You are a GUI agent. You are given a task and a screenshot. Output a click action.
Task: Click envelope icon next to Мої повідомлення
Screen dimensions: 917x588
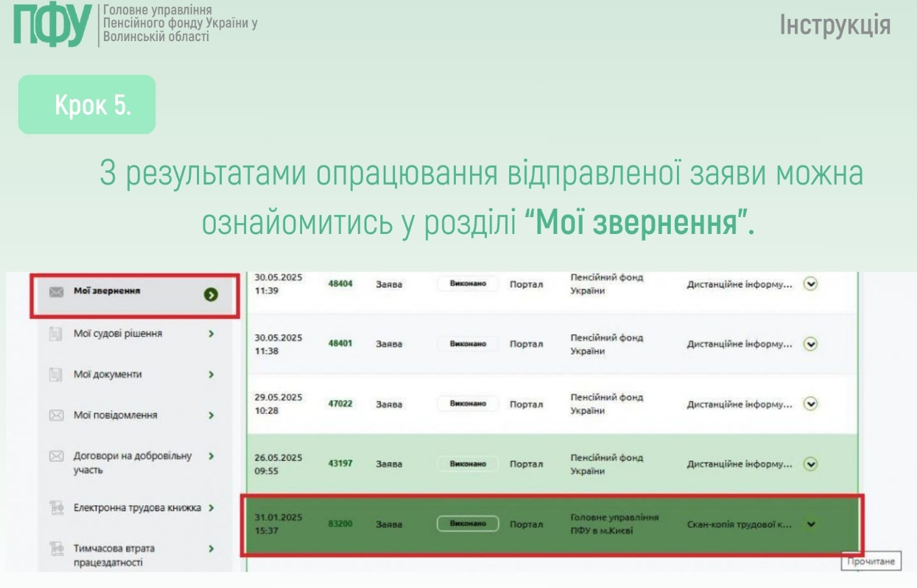coord(57,415)
